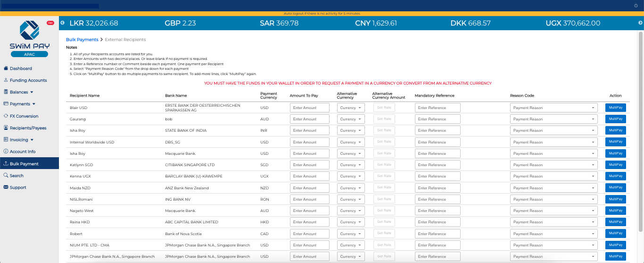Click the Account Info icon

click(6, 152)
